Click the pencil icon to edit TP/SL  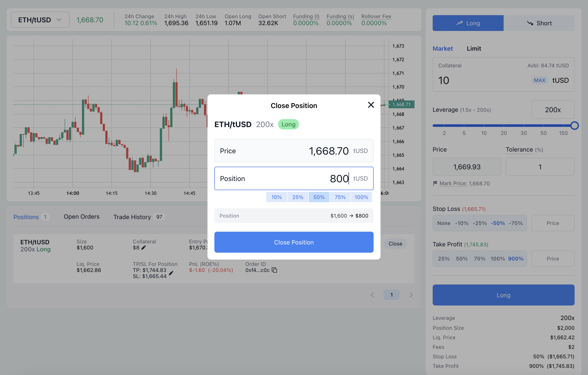pyautogui.click(x=171, y=273)
